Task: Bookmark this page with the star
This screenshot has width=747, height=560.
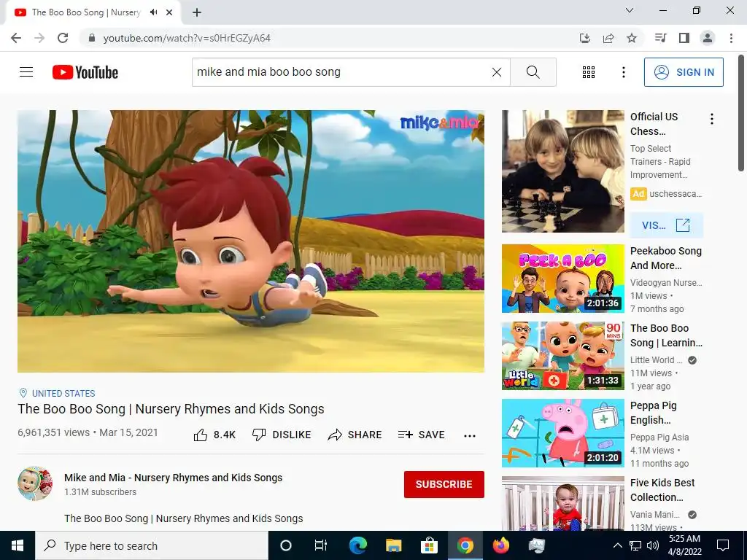Action: (x=632, y=38)
